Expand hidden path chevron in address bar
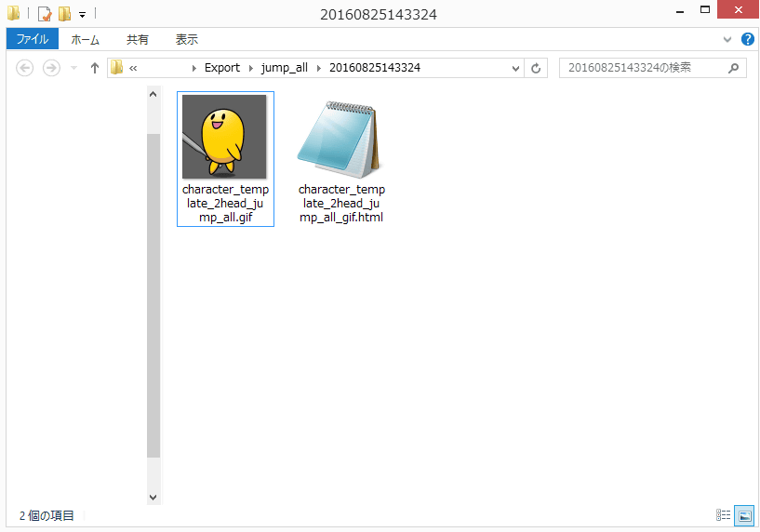The image size is (760, 532). (x=133, y=68)
